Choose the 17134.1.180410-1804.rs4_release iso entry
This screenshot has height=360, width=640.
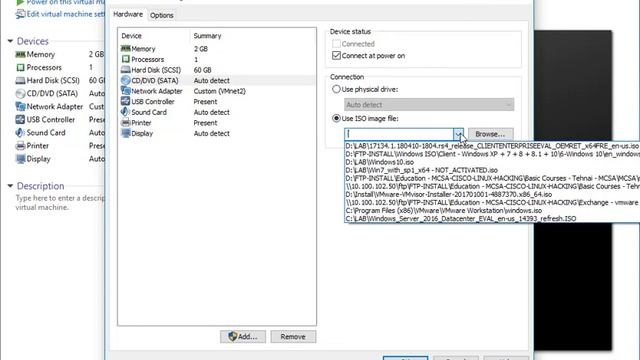pos(492,146)
